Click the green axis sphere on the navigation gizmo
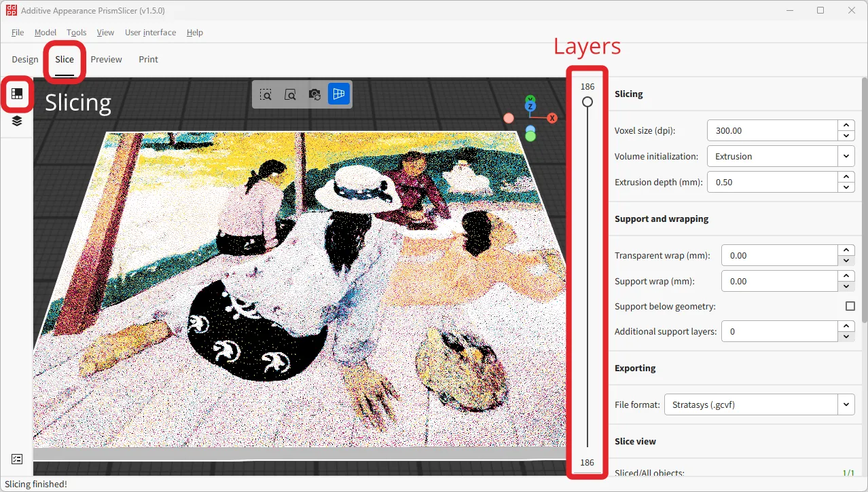This screenshot has width=868, height=492. (x=530, y=134)
